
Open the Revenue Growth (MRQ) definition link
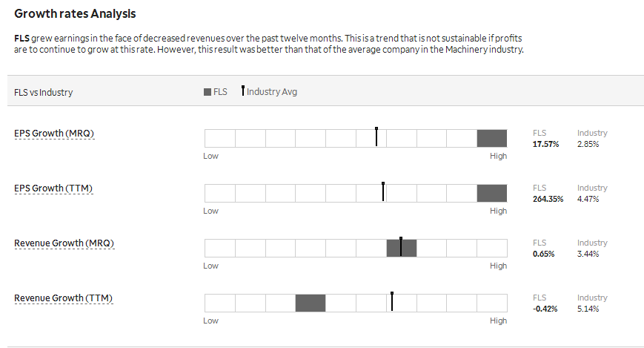point(64,243)
